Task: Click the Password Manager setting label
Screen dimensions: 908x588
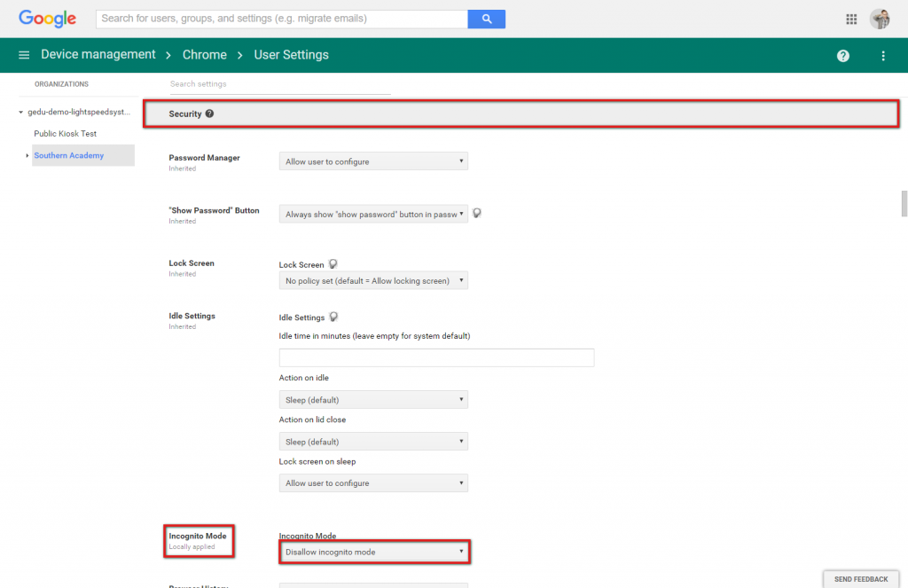Action: point(205,158)
